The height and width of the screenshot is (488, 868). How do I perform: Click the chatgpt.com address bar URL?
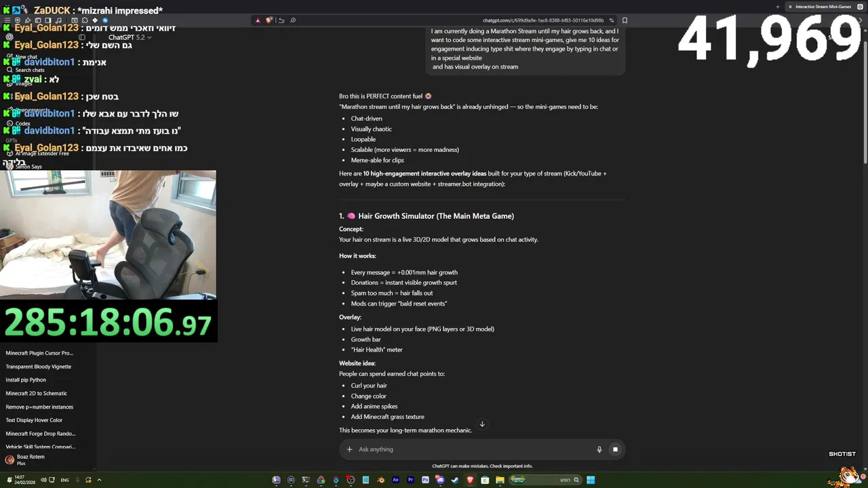coord(542,20)
